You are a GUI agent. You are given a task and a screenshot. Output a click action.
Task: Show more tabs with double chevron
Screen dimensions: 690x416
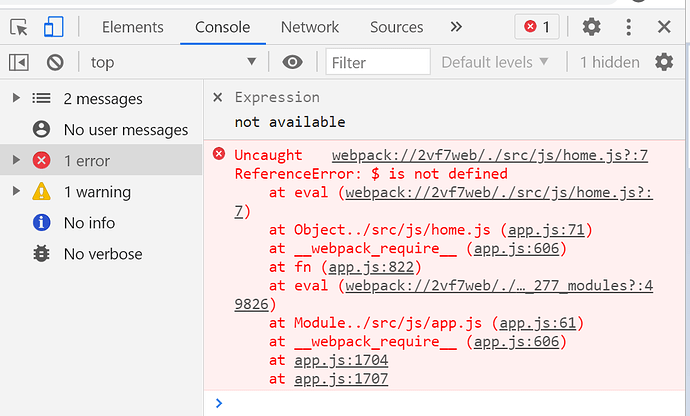pyautogui.click(x=456, y=27)
